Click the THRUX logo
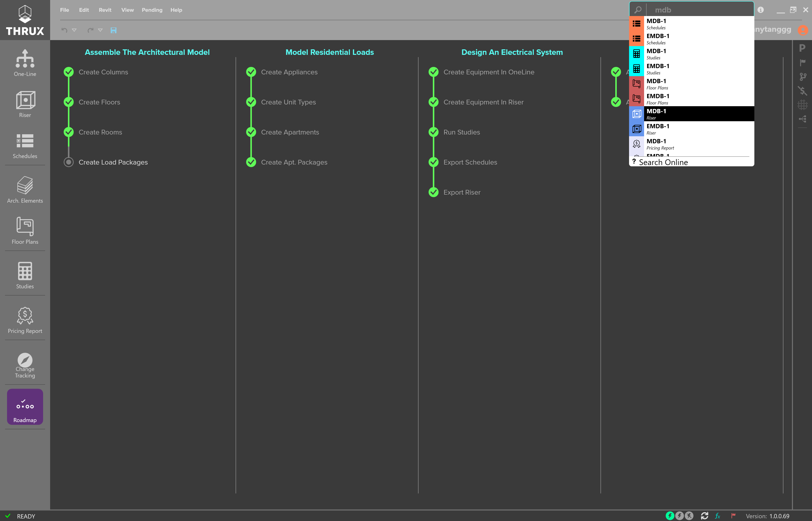812x521 pixels. click(25, 20)
